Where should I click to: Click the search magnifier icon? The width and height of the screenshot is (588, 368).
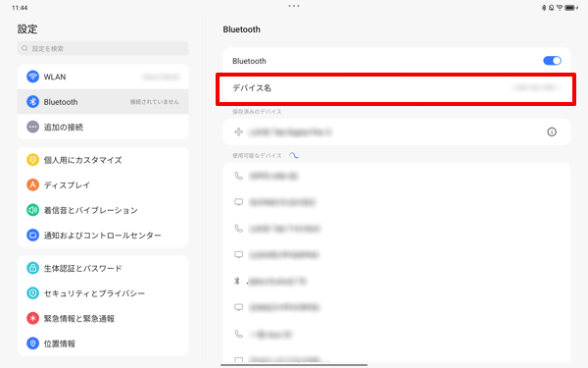(24, 48)
